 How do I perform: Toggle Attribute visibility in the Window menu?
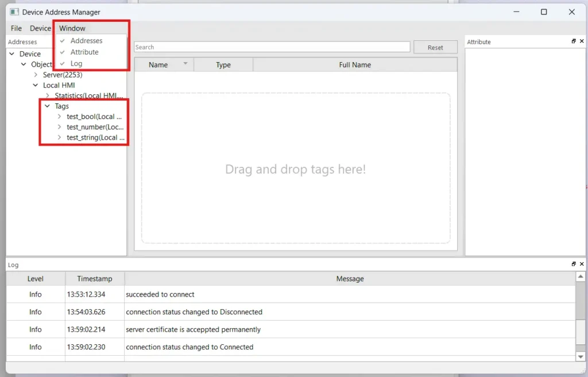tap(85, 52)
